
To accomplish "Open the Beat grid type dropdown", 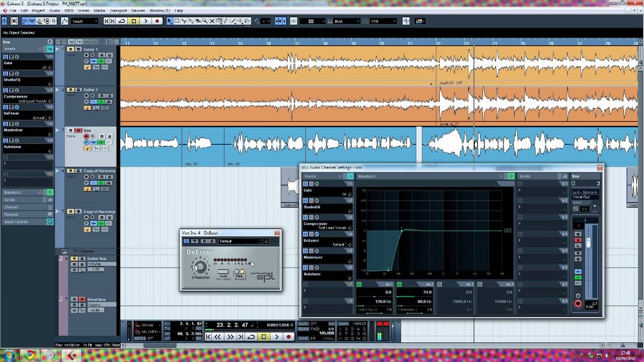I will (x=347, y=21).
